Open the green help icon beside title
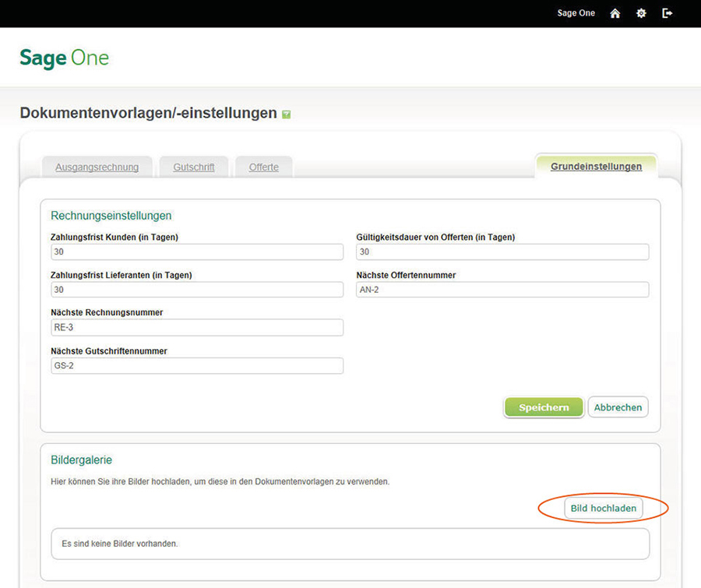This screenshot has height=588, width=701. tap(286, 114)
